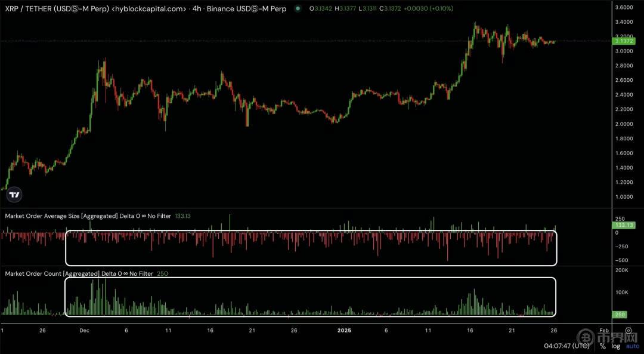The image size is (644, 354).
Task: Click the Feb label on time axis
Action: (603, 331)
